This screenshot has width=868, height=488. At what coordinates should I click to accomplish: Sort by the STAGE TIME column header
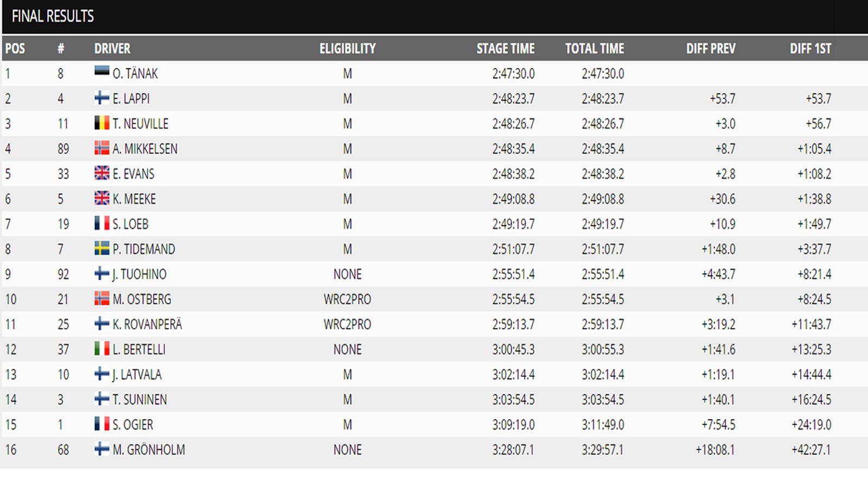click(x=506, y=48)
